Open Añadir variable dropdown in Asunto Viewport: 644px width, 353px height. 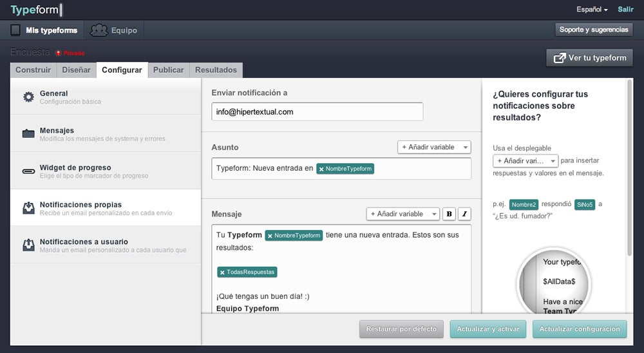point(434,148)
